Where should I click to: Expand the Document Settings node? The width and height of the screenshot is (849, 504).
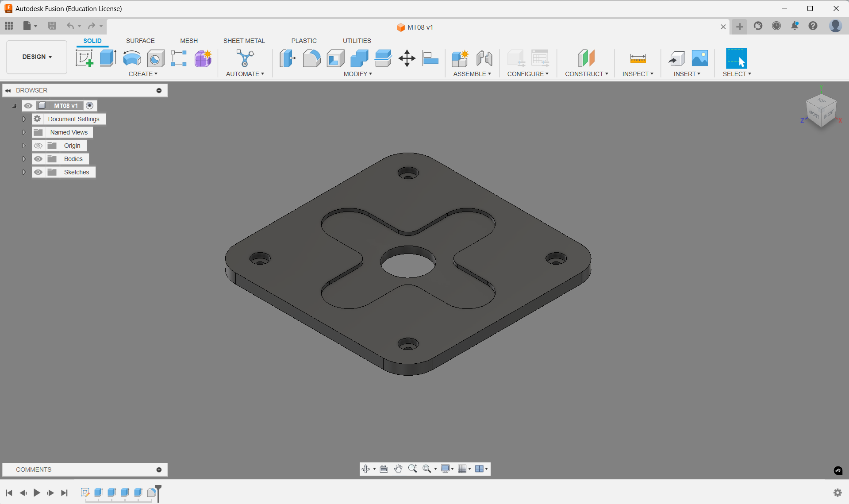(24, 119)
